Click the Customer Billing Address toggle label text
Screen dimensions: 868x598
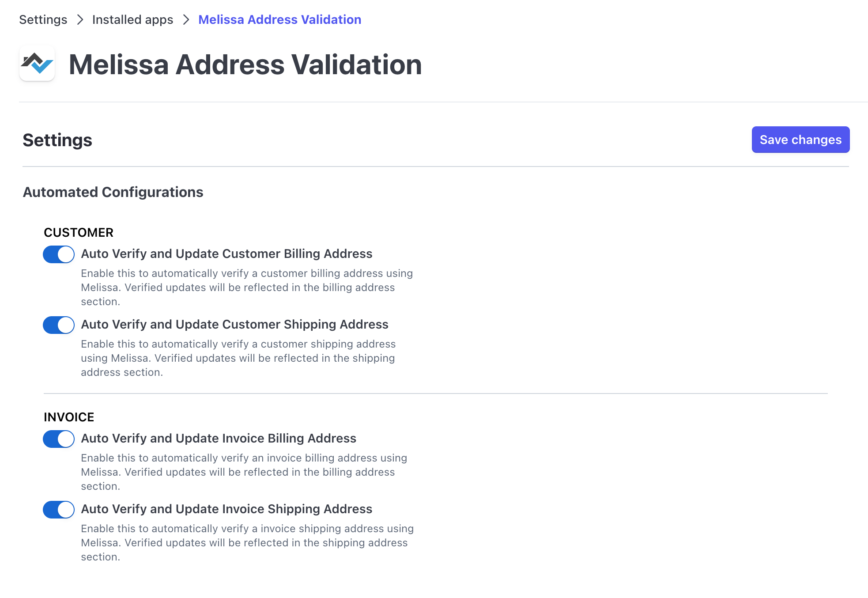tap(226, 254)
